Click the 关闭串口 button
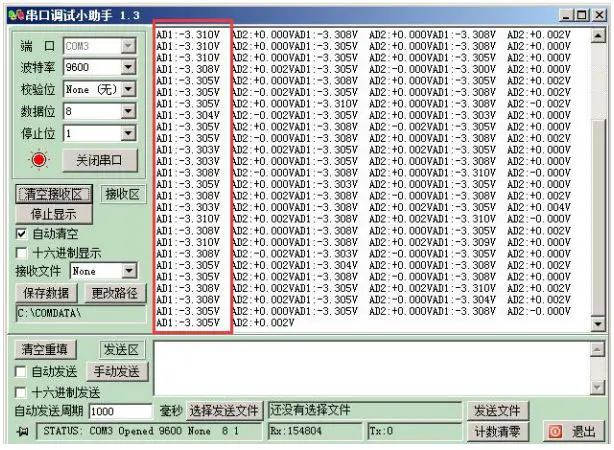This screenshot has width=614, height=450. [100, 160]
